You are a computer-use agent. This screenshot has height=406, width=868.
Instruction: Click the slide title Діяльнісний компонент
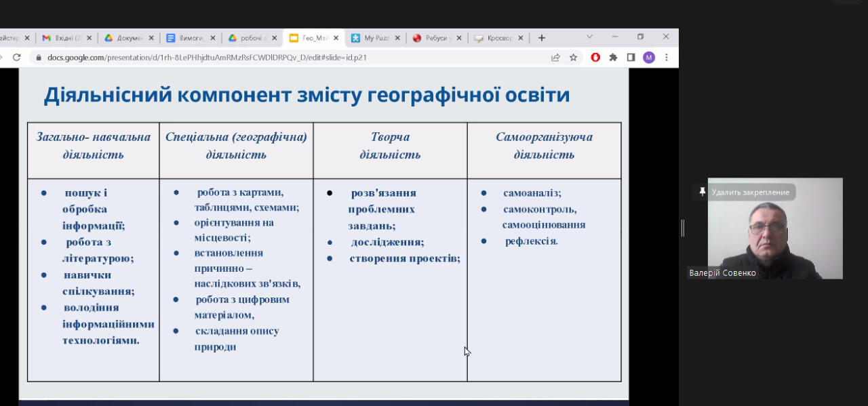click(307, 95)
